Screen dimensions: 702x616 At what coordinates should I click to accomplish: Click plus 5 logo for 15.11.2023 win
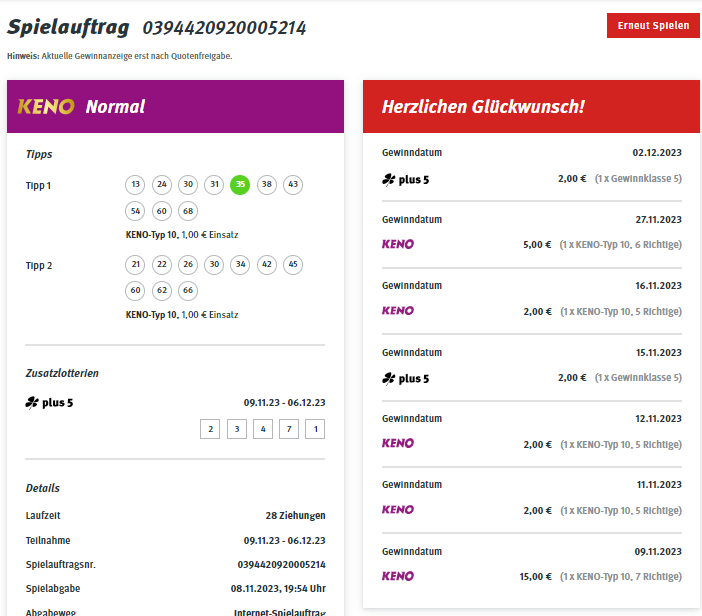click(405, 379)
